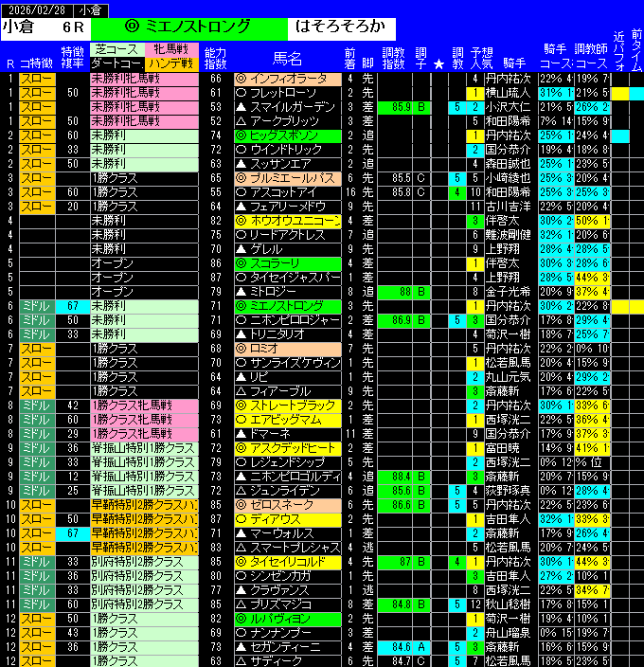This screenshot has height=667, width=644.
Task: Select horse スマイルガーデン
Action: (x=288, y=107)
